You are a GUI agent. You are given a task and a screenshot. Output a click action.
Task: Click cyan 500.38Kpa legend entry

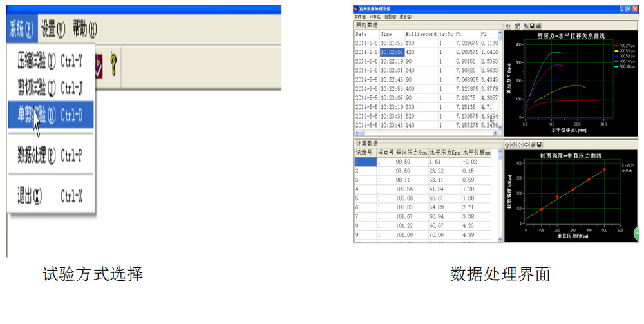pyautogui.click(x=625, y=66)
